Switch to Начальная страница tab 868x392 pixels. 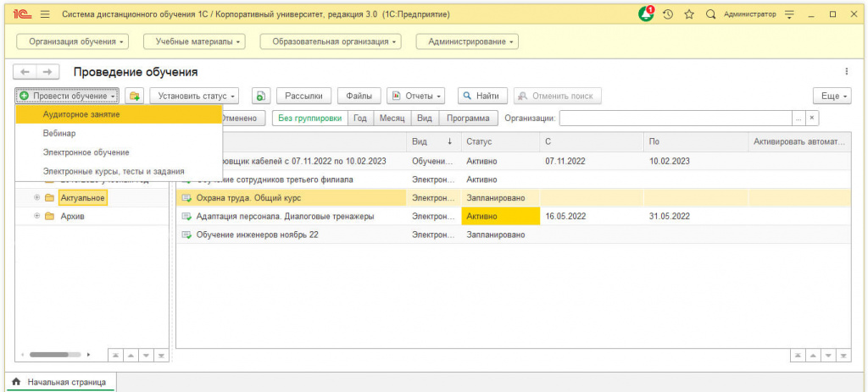pos(61,382)
